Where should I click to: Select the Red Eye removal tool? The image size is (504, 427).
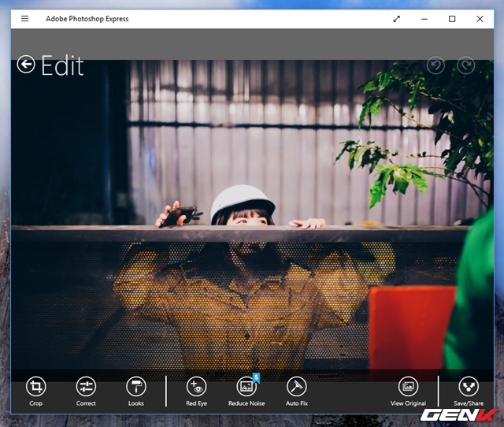pyautogui.click(x=196, y=387)
